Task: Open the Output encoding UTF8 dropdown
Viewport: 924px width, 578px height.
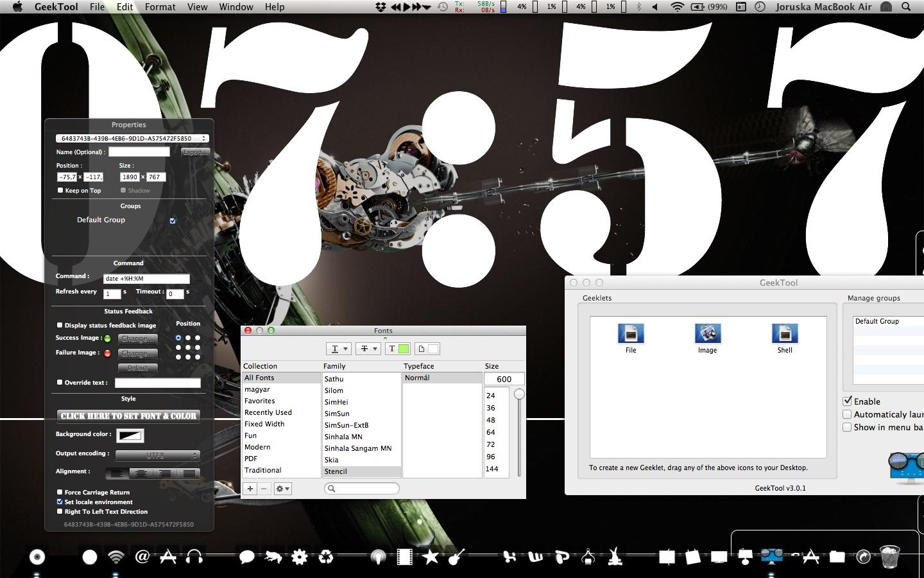Action: pos(158,455)
